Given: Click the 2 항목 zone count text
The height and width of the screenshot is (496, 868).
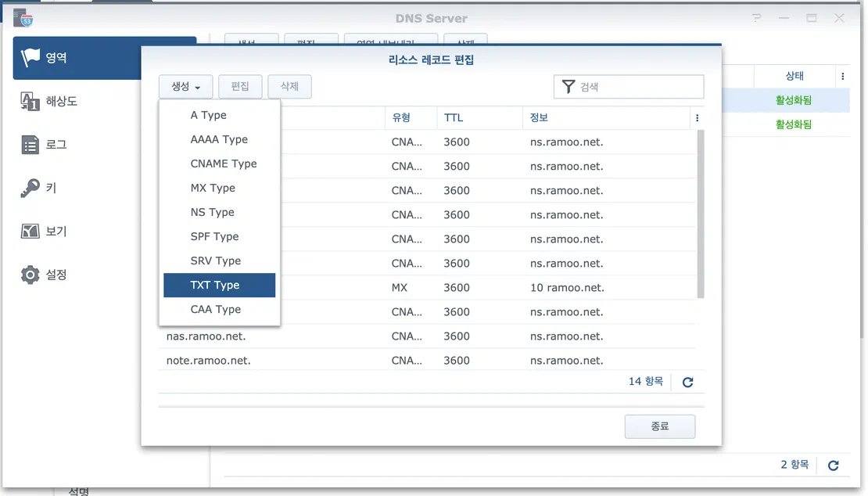Looking at the screenshot, I should [x=794, y=465].
